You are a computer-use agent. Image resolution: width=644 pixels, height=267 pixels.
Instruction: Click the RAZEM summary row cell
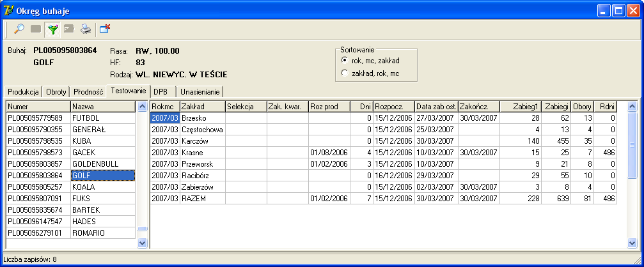point(203,199)
